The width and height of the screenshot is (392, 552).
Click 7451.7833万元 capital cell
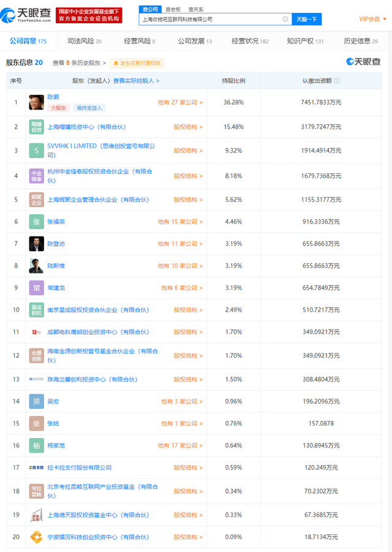[321, 102]
